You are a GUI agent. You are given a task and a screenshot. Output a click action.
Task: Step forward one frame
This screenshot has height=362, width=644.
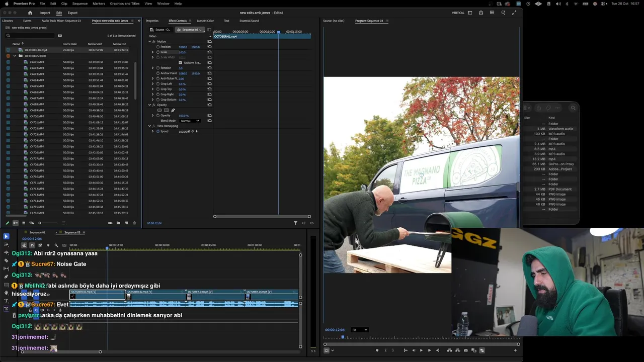click(429, 350)
